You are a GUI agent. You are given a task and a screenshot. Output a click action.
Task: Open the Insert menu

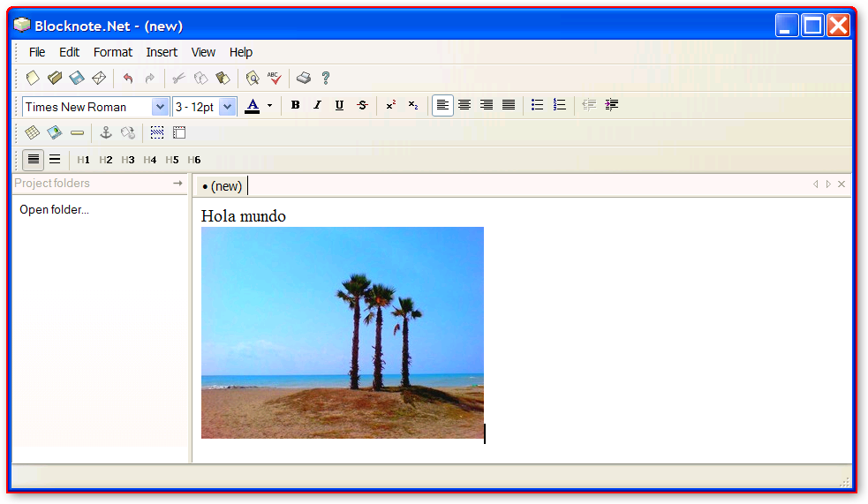pyautogui.click(x=162, y=52)
